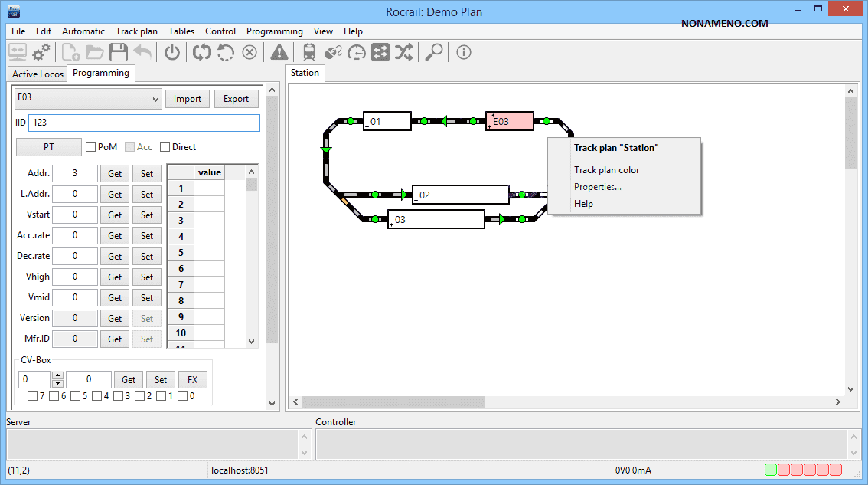Click the track power on/off icon

pos(172,52)
